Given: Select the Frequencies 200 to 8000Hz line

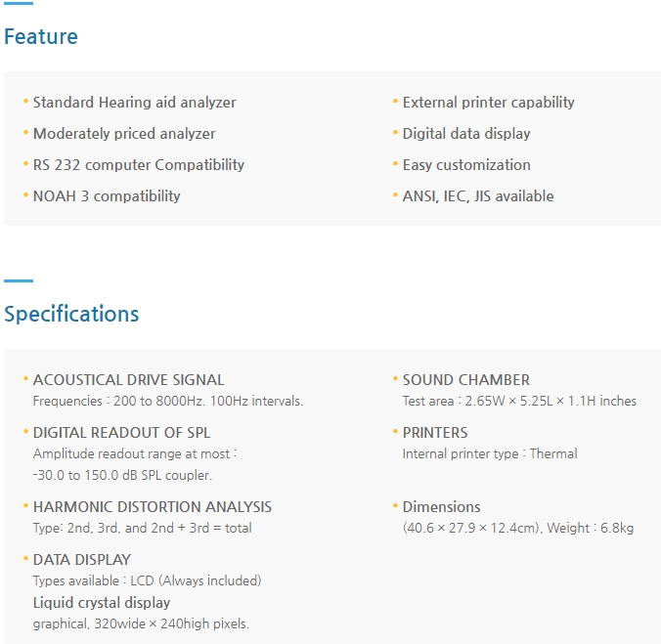Looking at the screenshot, I should (168, 401).
